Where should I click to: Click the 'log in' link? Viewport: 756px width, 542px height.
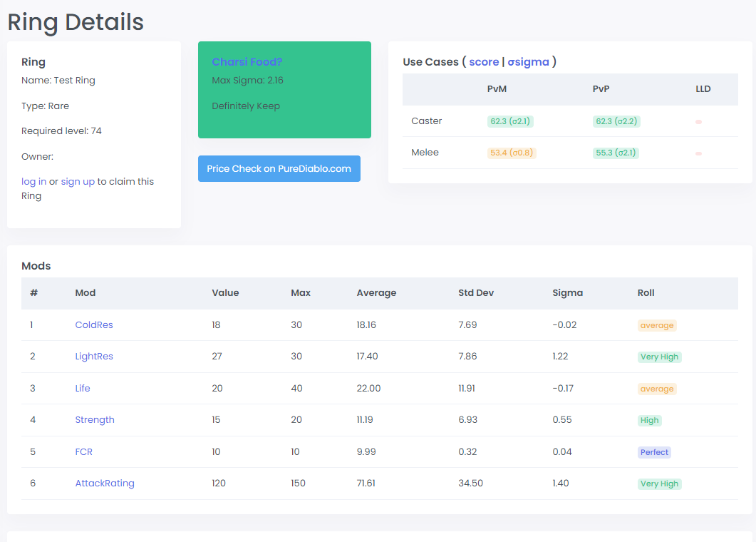[33, 182]
